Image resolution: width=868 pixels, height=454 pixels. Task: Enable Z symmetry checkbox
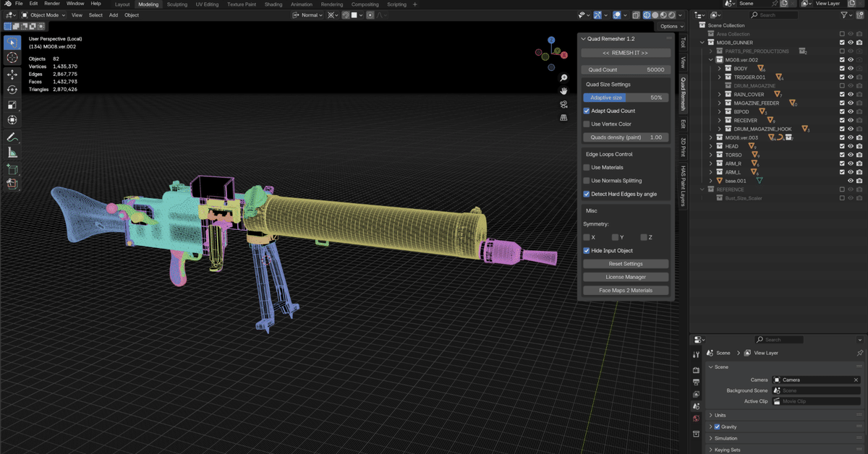644,237
